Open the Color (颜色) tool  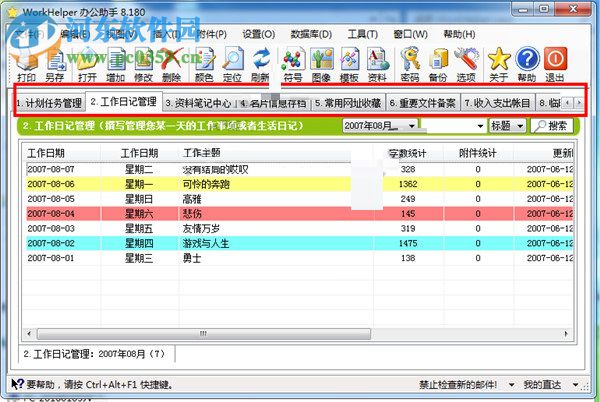tap(204, 65)
